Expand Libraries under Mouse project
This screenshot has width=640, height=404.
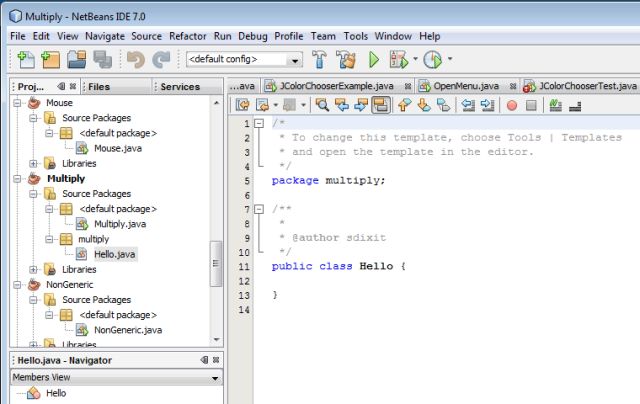(x=33, y=164)
